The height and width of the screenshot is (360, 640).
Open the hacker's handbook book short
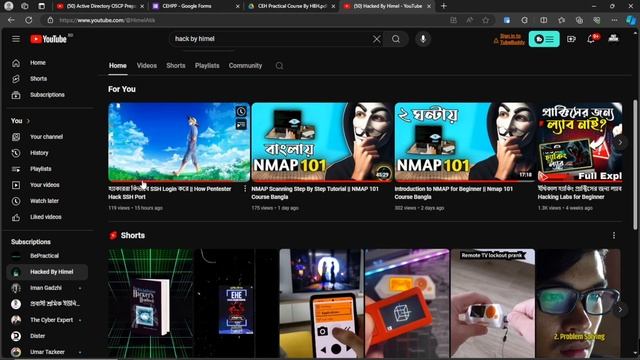[150, 304]
